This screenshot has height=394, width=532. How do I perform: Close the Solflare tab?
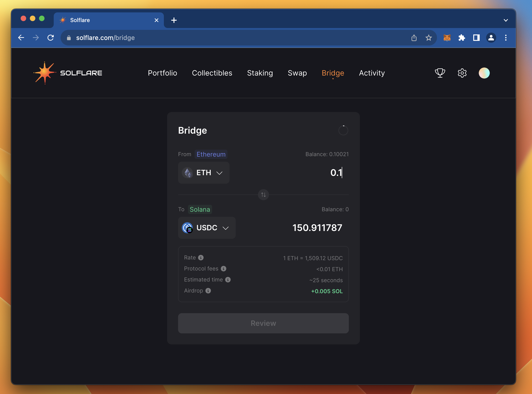point(156,20)
